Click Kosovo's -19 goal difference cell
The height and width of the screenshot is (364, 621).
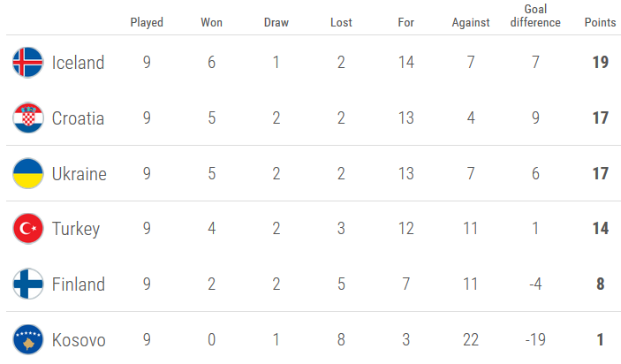[x=535, y=340]
